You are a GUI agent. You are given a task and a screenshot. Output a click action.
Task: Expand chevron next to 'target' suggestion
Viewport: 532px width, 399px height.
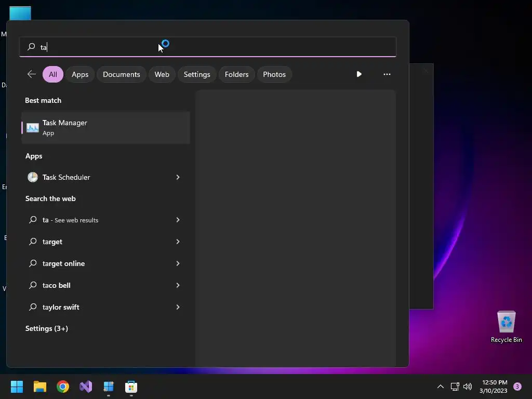coord(178,242)
